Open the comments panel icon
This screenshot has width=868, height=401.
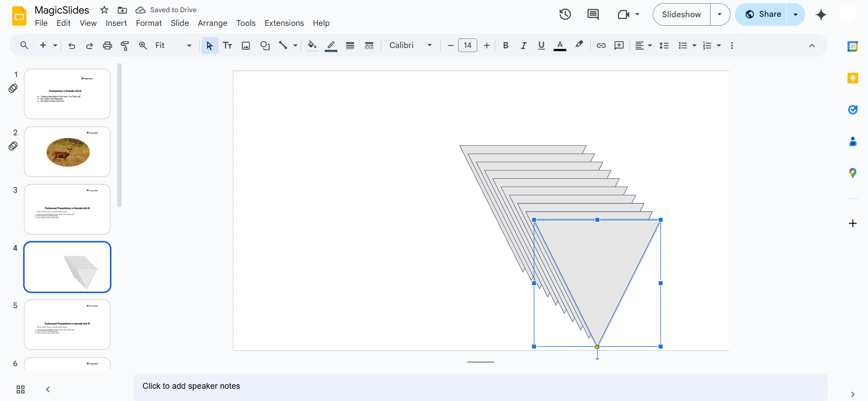tap(593, 14)
